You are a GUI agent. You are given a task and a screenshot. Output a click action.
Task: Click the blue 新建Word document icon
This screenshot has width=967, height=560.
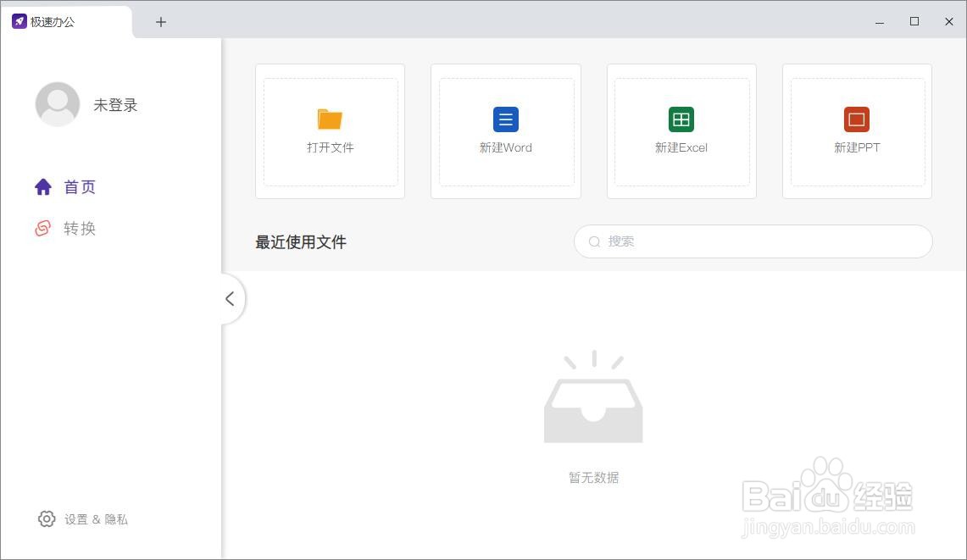pos(506,119)
